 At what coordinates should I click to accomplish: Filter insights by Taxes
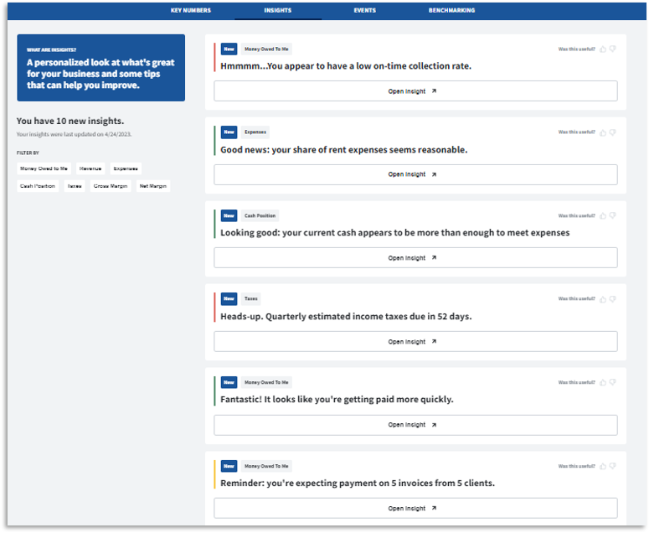pos(75,186)
